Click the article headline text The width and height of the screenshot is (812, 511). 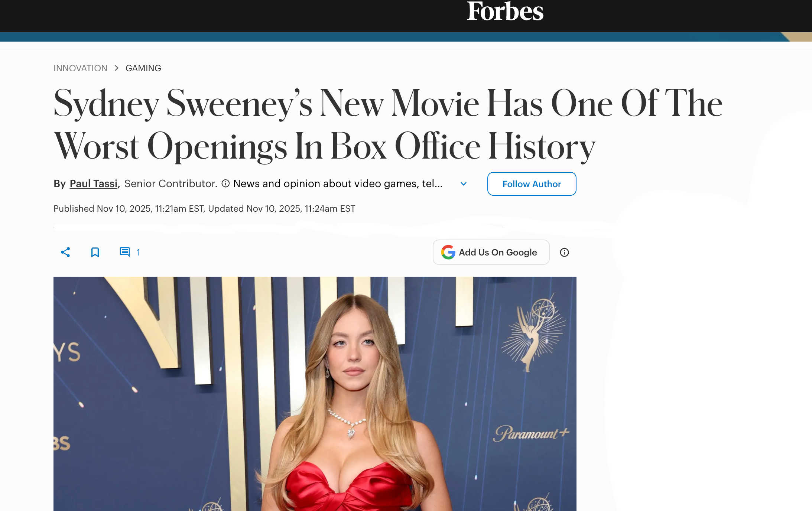(388, 125)
